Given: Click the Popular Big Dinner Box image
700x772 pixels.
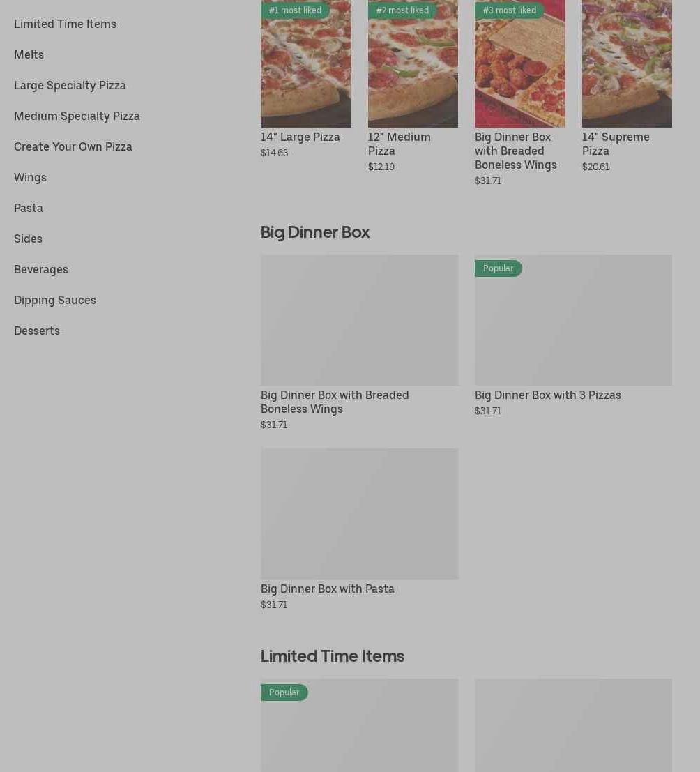Looking at the screenshot, I should pos(573,320).
